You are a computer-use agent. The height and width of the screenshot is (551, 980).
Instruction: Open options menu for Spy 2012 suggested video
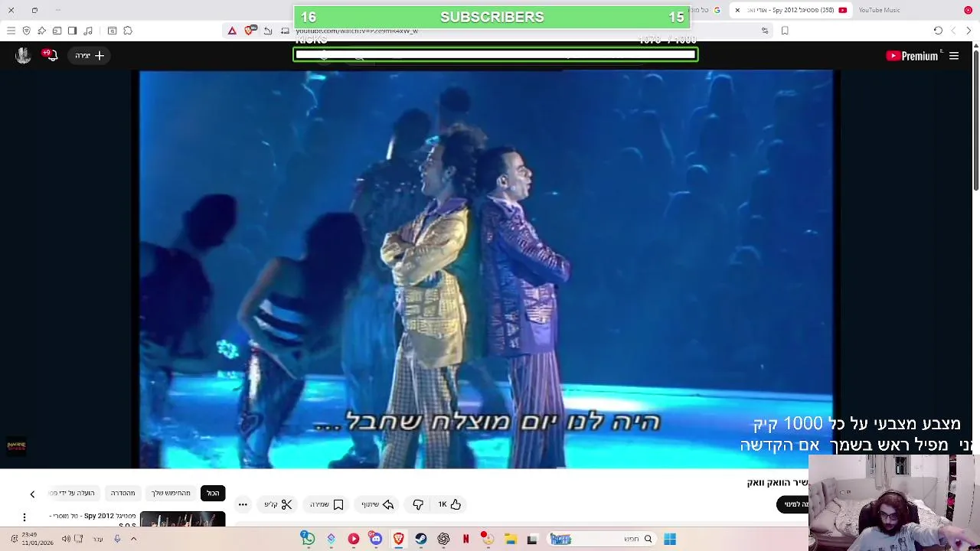[x=24, y=517]
